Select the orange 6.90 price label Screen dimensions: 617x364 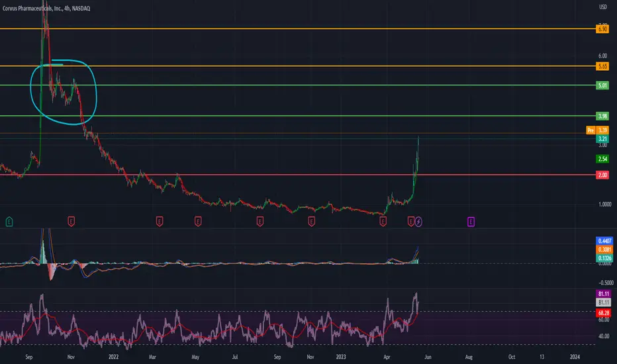click(x=602, y=28)
